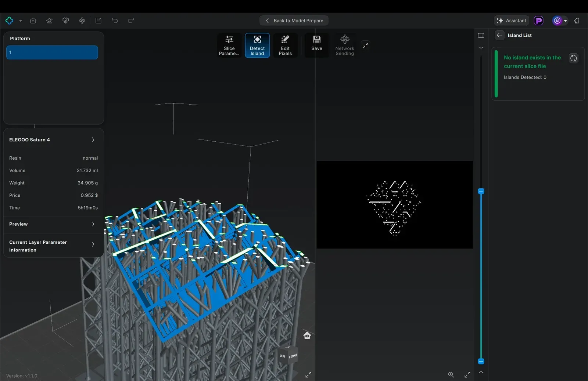Click the upper layer slider handle
This screenshot has width=588, height=381.
[x=481, y=191]
